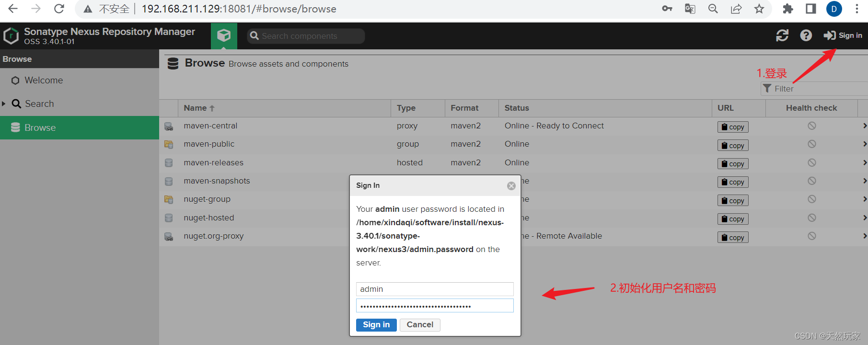The height and width of the screenshot is (345, 868).
Task: Close the Sign In dialog
Action: coord(511,186)
